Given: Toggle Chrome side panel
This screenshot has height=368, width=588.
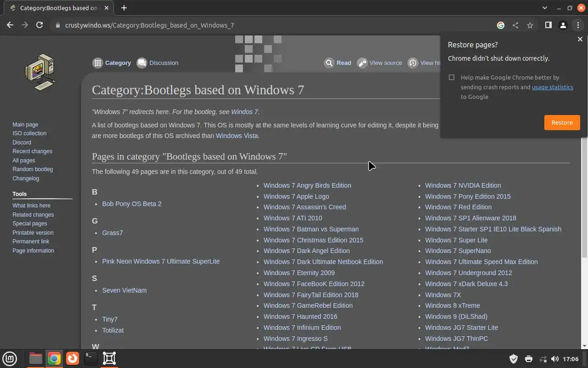Looking at the screenshot, I should (x=548, y=25).
